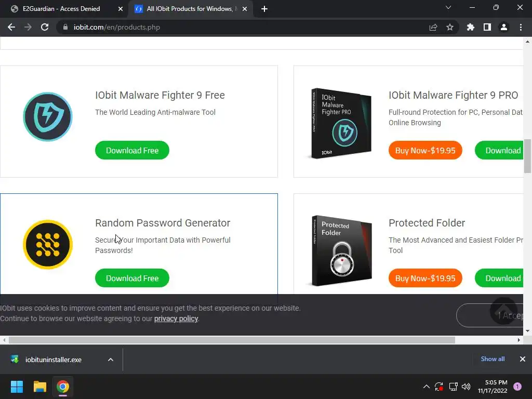
Task: Expand the iobituninstaller.exe download options chevron
Action: [111, 360]
